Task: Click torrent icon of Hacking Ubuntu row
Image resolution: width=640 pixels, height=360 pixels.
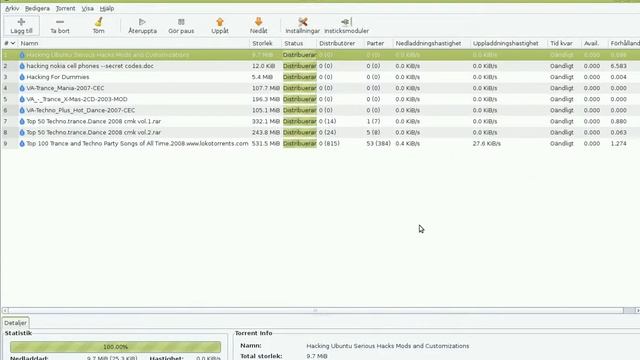Action: [x=22, y=55]
